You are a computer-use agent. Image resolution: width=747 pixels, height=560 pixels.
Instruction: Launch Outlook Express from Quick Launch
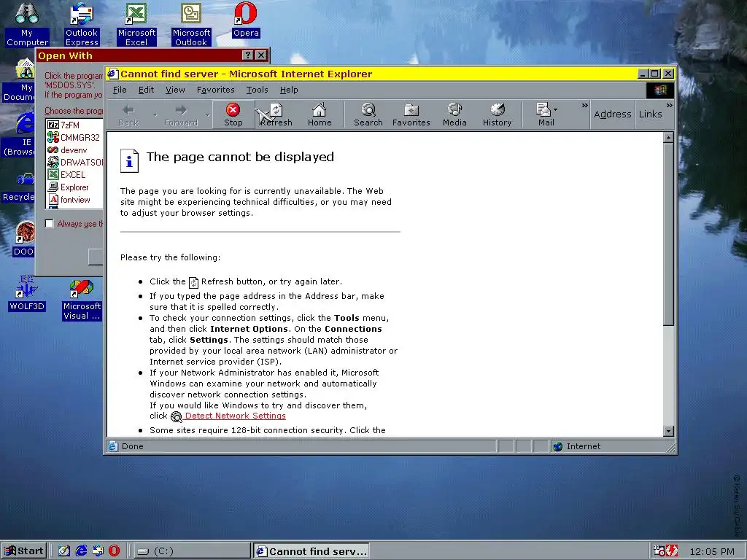pos(98,551)
